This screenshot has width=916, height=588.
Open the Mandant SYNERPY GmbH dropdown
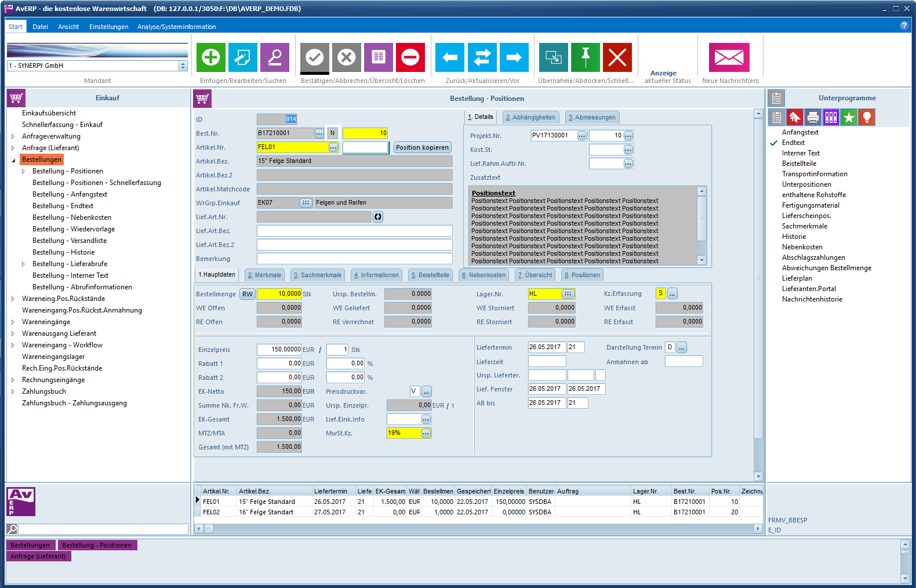(x=183, y=66)
